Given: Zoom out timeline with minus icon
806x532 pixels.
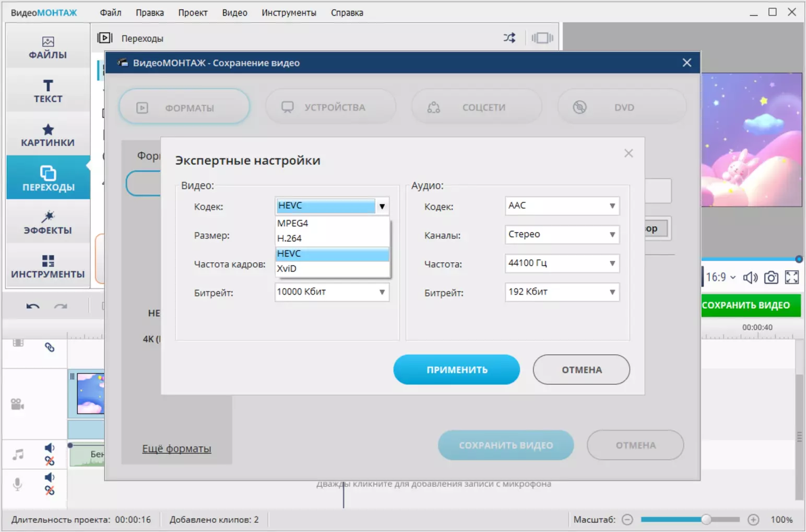Looking at the screenshot, I should coord(627,519).
